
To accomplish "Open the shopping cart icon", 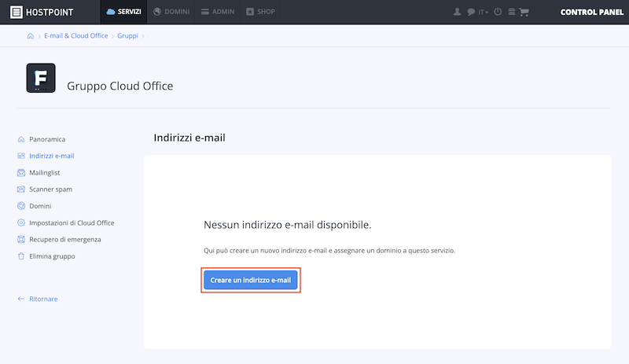I will pyautogui.click(x=524, y=12).
